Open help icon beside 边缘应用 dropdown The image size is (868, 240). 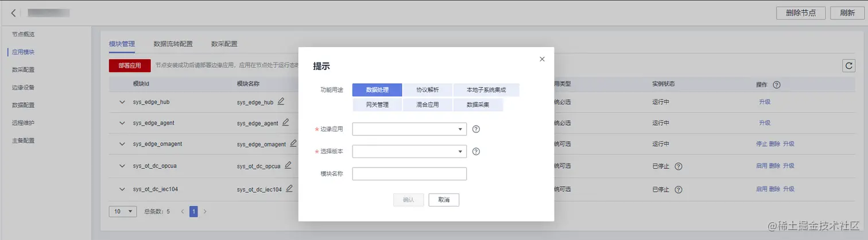click(x=476, y=129)
